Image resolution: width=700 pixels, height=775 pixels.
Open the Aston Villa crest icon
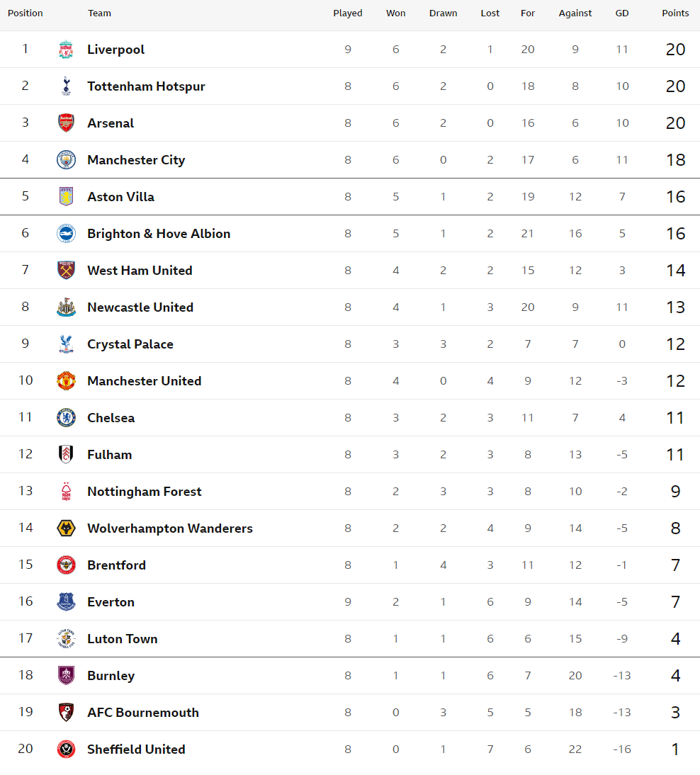[66, 197]
